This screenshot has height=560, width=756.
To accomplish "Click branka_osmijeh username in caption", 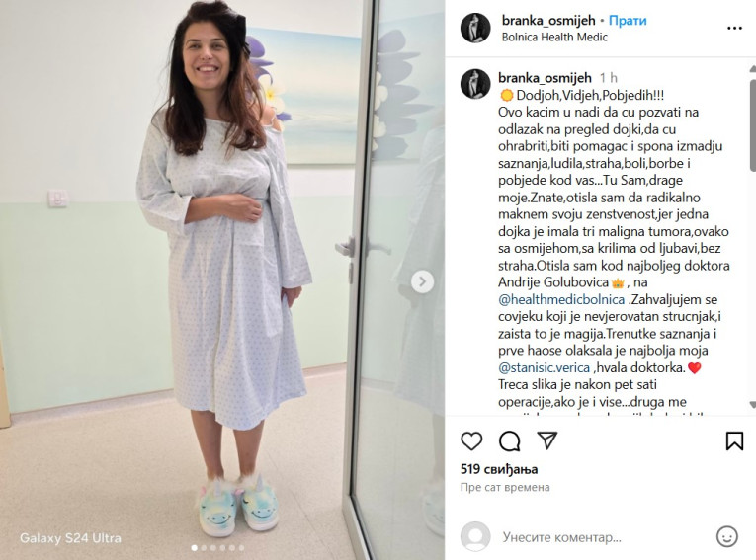I will coord(545,78).
